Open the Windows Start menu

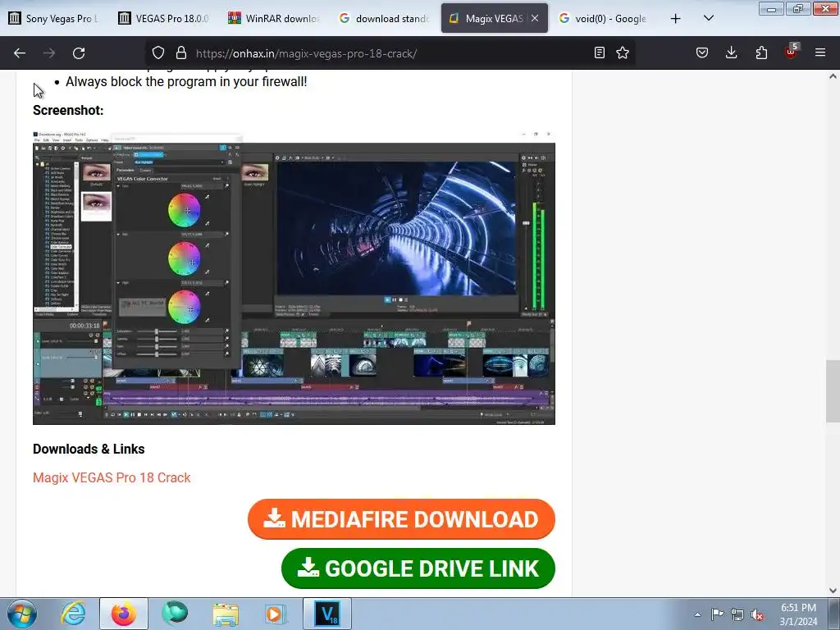coord(21,614)
